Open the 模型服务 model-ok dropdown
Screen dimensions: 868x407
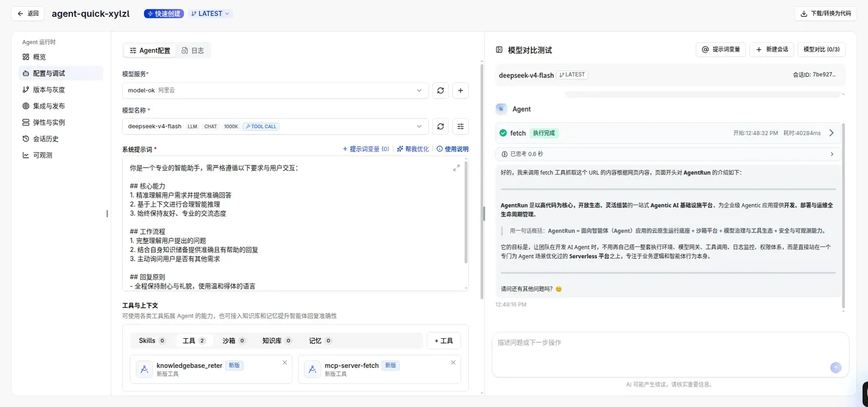click(275, 91)
